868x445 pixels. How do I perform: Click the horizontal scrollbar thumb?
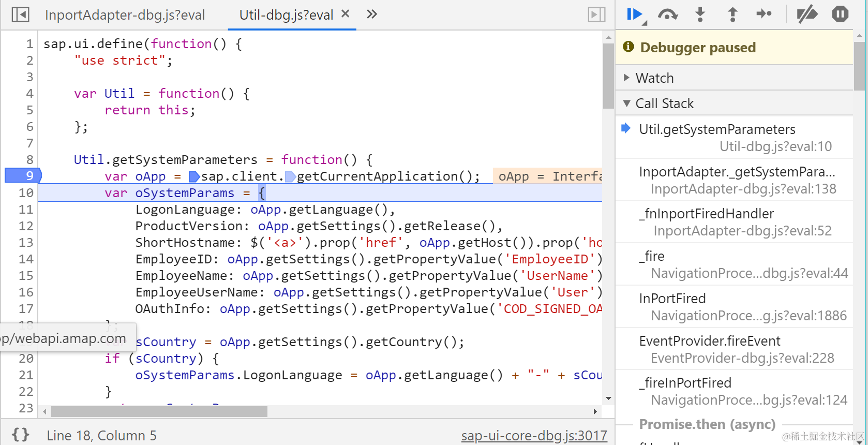pyautogui.click(x=159, y=412)
